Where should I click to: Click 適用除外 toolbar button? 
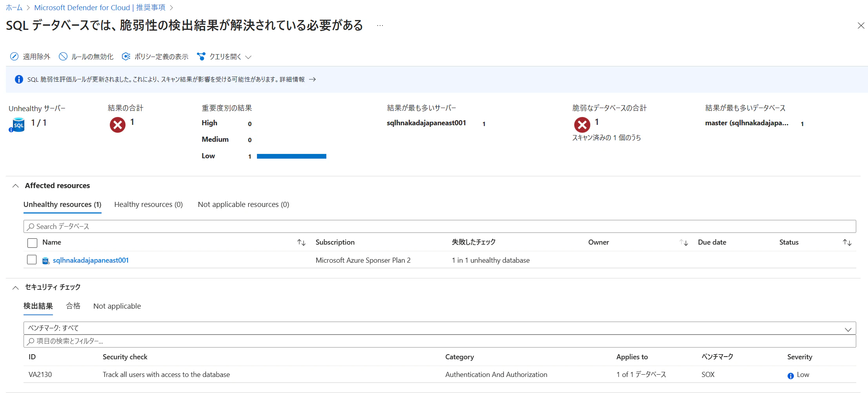(x=30, y=57)
